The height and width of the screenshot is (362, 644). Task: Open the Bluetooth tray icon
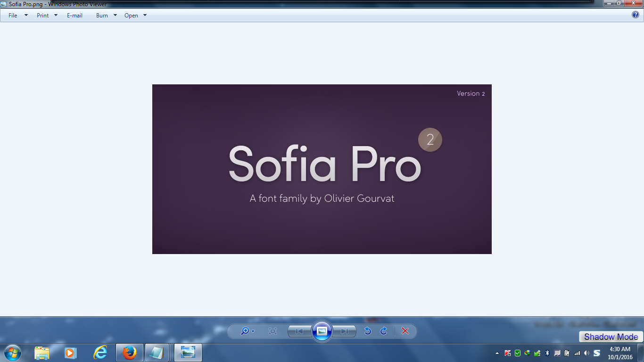click(548, 352)
